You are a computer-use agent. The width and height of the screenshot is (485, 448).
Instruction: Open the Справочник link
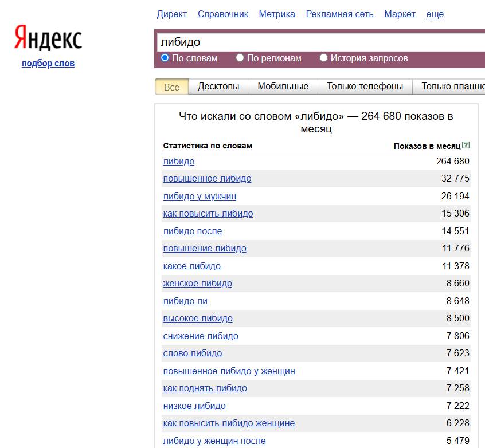[222, 14]
